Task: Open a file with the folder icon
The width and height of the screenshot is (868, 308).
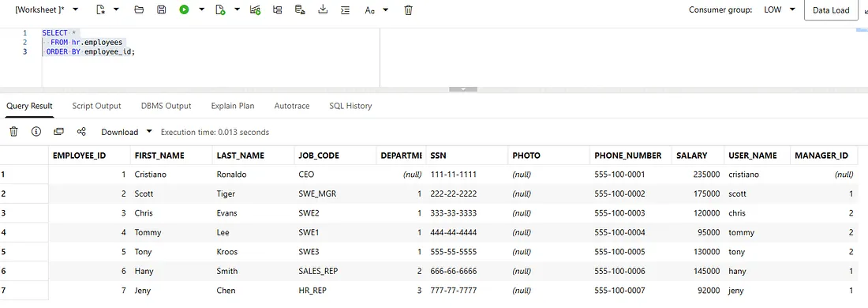Action: pos(139,9)
